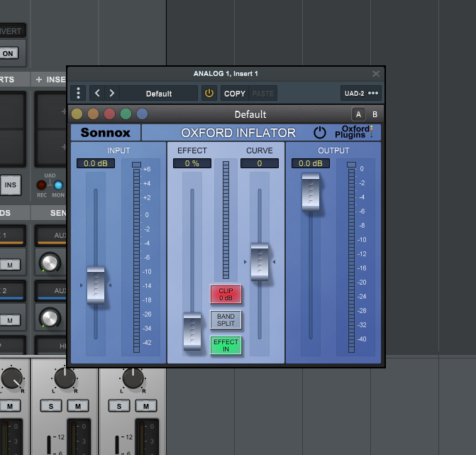
Task: Open the three-dot plugin menu
Action: (x=78, y=93)
